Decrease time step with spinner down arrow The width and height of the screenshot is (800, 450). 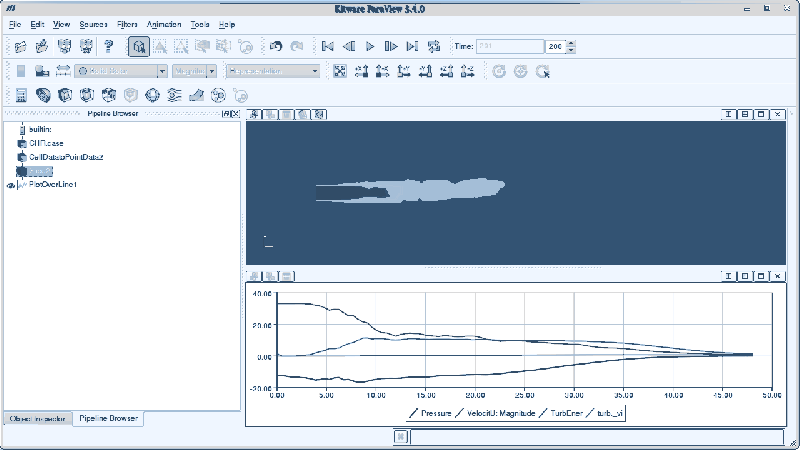(x=571, y=50)
